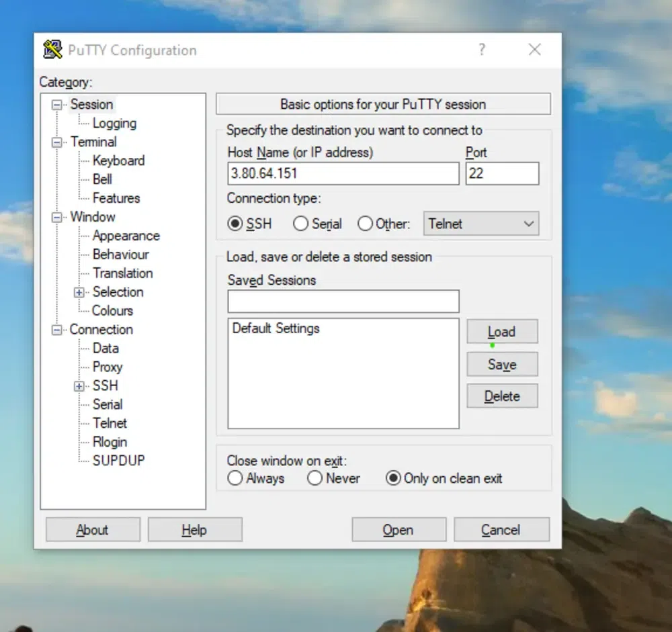Open the Selection category
This screenshot has height=632, width=672.
tap(118, 292)
